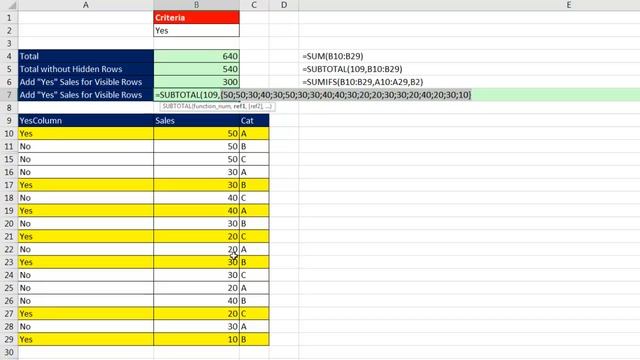Select the =SUMIFS(B10:B29,A10:A29,B2) text cell
Image resolution: width=640 pixels, height=360 pixels.
[362, 82]
